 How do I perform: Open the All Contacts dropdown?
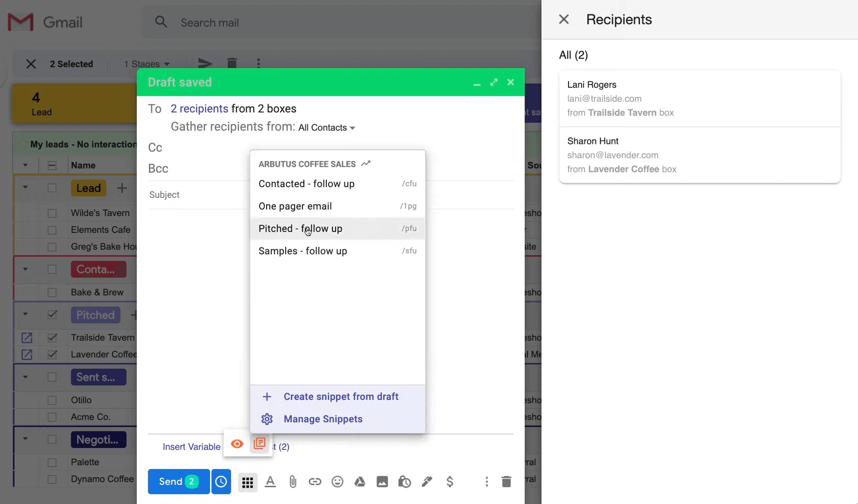point(327,127)
